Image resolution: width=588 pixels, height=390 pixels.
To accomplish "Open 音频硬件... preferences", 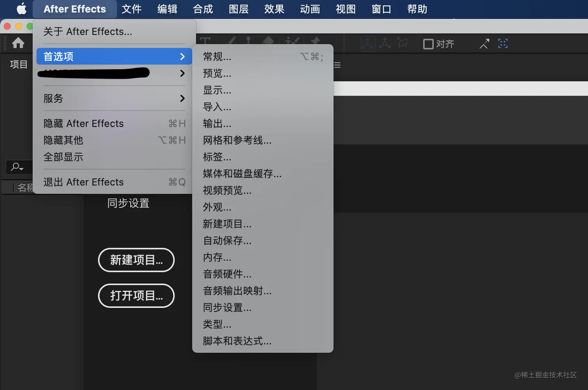I will 263,274.
